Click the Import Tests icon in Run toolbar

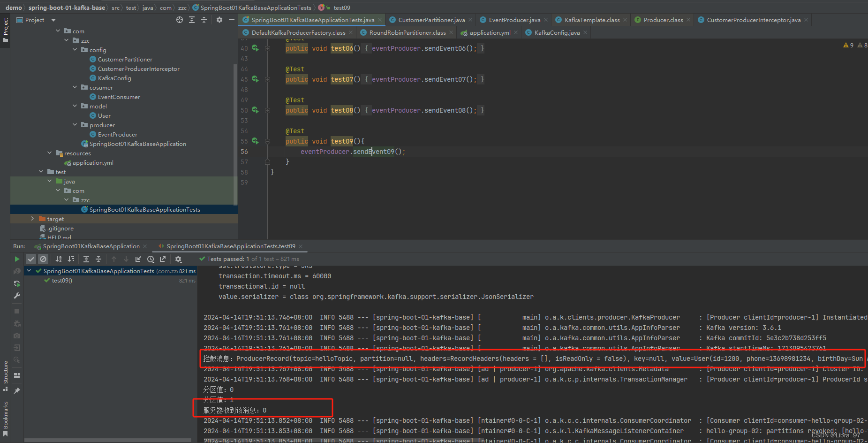coord(138,259)
